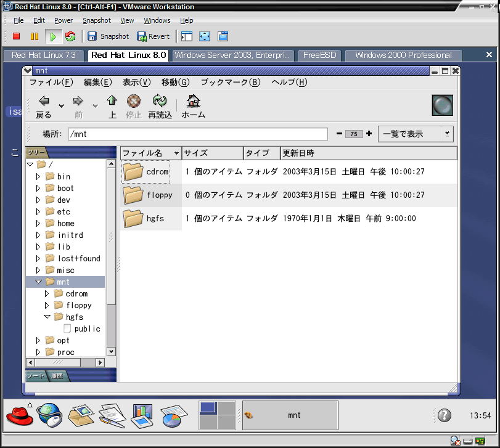Click the 前 forward arrow icon
Viewport: 500px width, 448px height.
[x=78, y=107]
